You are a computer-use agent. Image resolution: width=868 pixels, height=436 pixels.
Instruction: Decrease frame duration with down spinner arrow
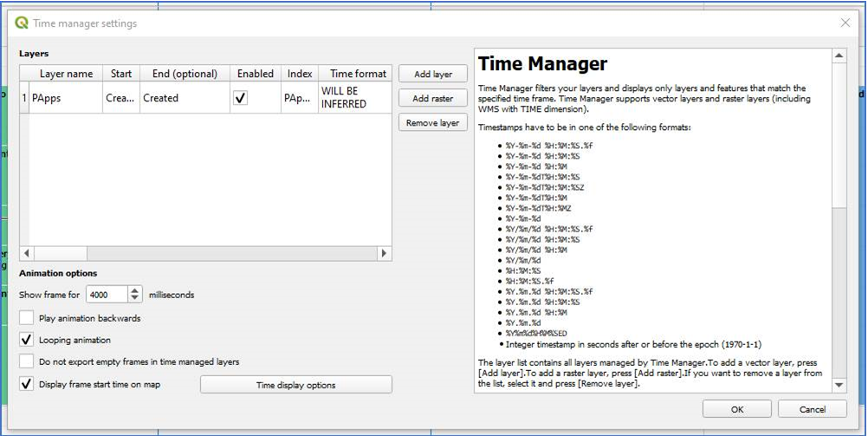tap(135, 299)
